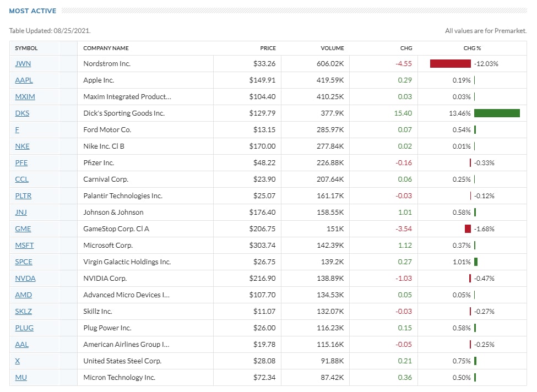The image size is (537, 392).
Task: Open the JWN ticker link
Action: 23,64
